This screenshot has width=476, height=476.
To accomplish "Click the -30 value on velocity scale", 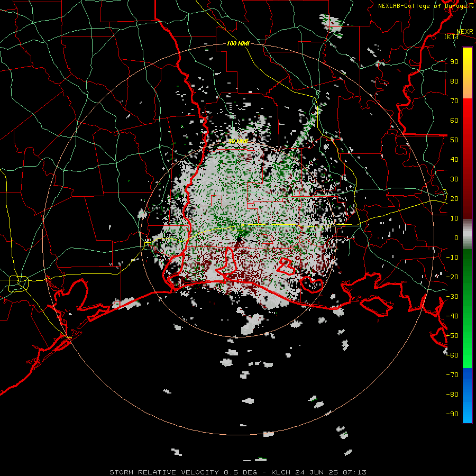I will pyautogui.click(x=452, y=297).
